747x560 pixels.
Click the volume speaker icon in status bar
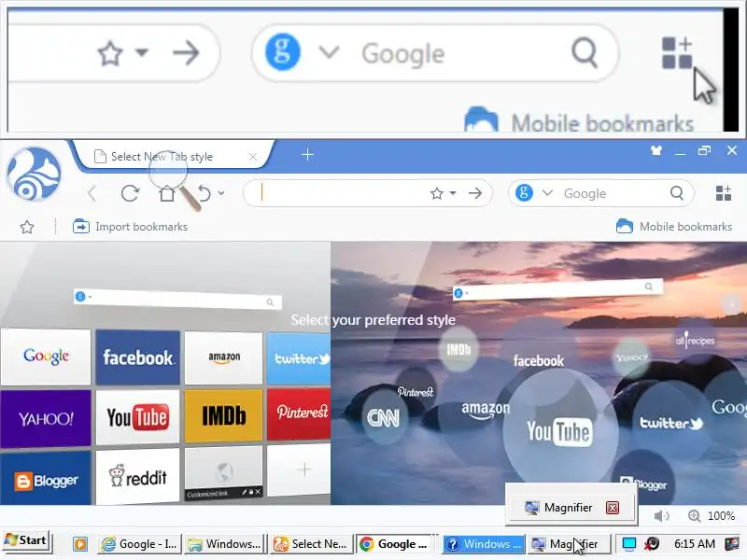click(x=661, y=516)
